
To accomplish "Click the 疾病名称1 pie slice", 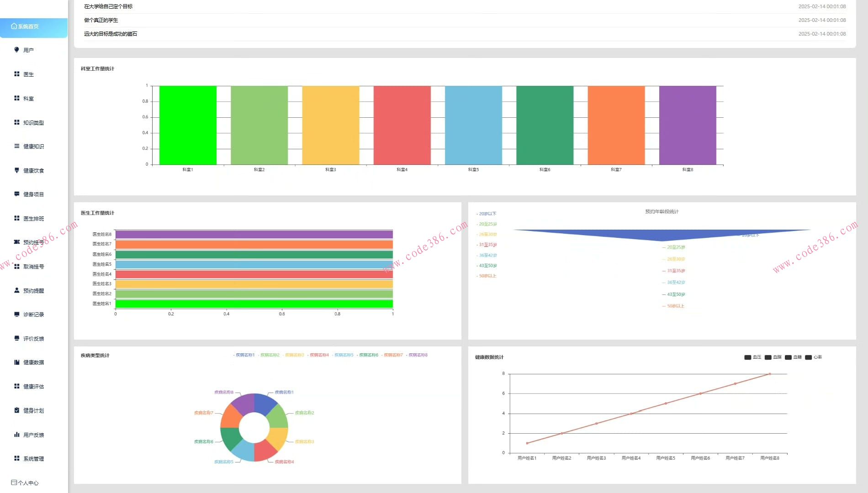I will point(265,402).
